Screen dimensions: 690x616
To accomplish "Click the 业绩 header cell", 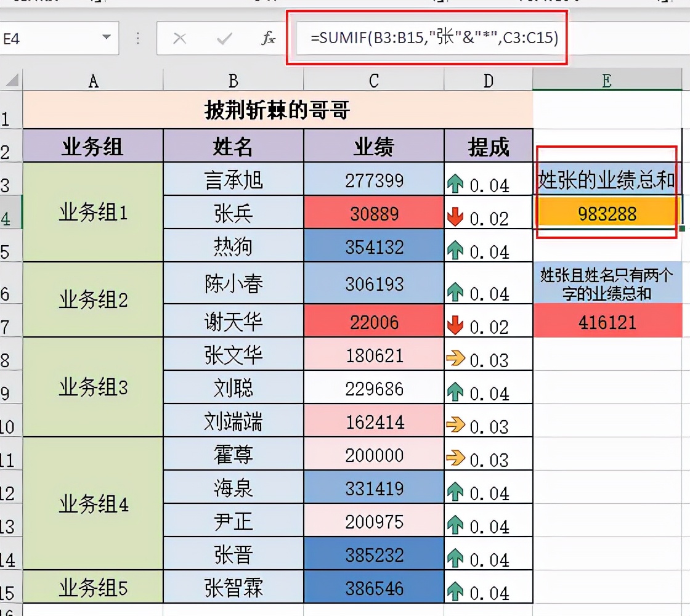I will pyautogui.click(x=373, y=145).
